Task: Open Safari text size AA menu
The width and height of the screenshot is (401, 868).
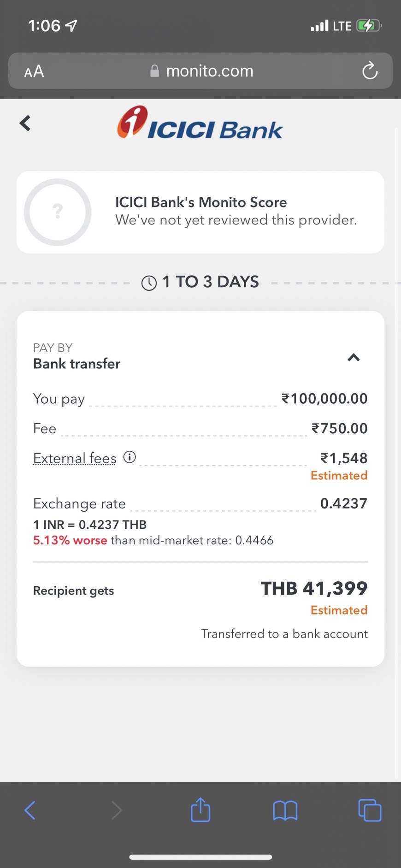Action: [34, 71]
